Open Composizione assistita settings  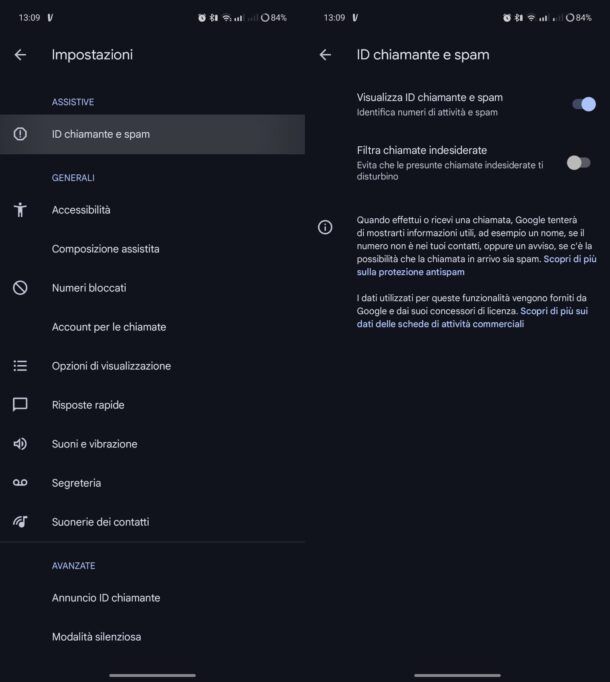pyautogui.click(x=152, y=249)
